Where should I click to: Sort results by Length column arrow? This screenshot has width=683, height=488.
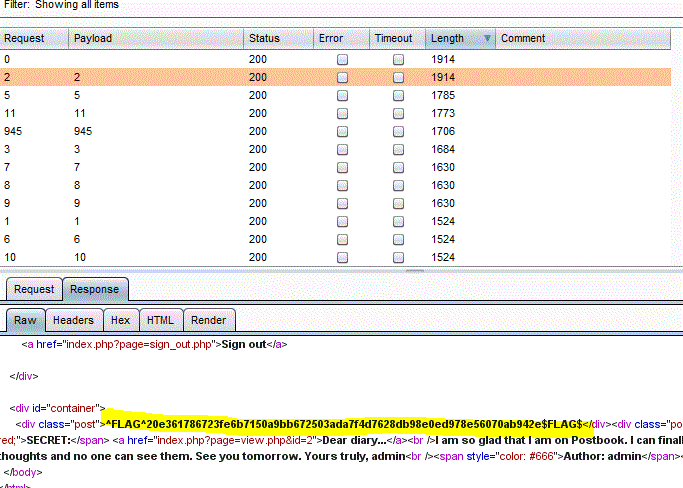487,39
